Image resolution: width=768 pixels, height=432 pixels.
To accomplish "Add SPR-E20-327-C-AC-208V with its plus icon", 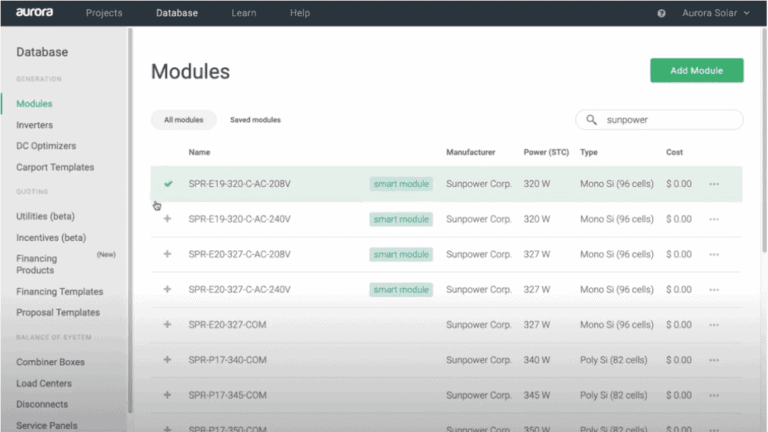I will (168, 254).
